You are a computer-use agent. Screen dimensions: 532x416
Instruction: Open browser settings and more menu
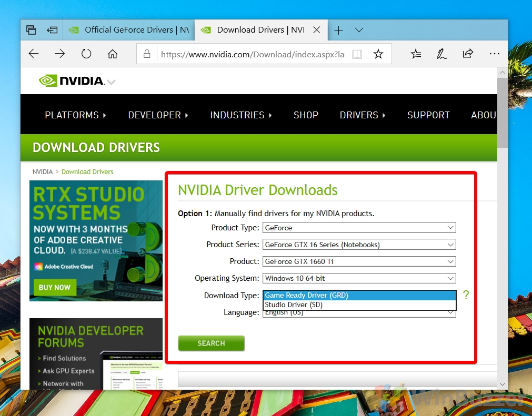494,54
